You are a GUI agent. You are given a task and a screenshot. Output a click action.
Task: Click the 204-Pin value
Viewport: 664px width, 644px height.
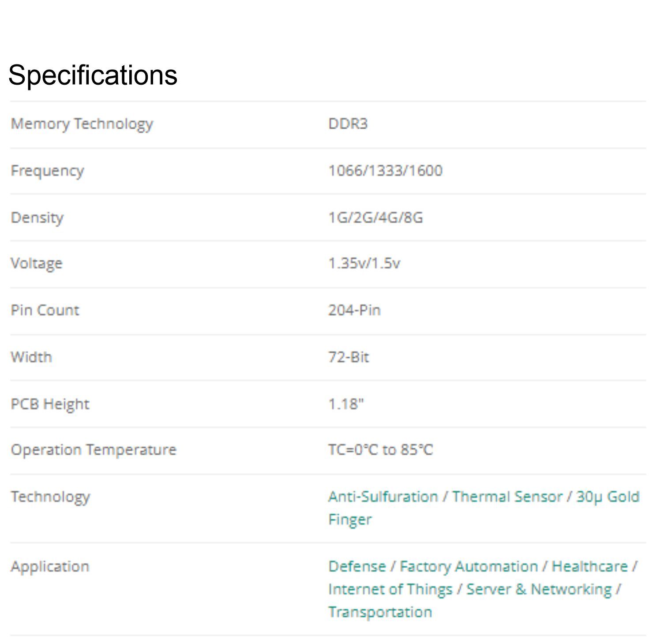click(x=354, y=311)
